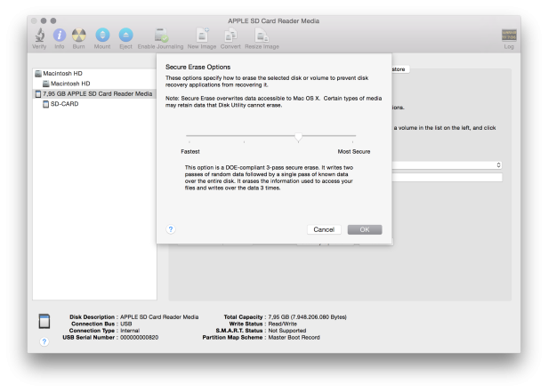Image resolution: width=548 pixels, height=392 pixels.
Task: Click the SD card icon in info area
Action: point(44,321)
